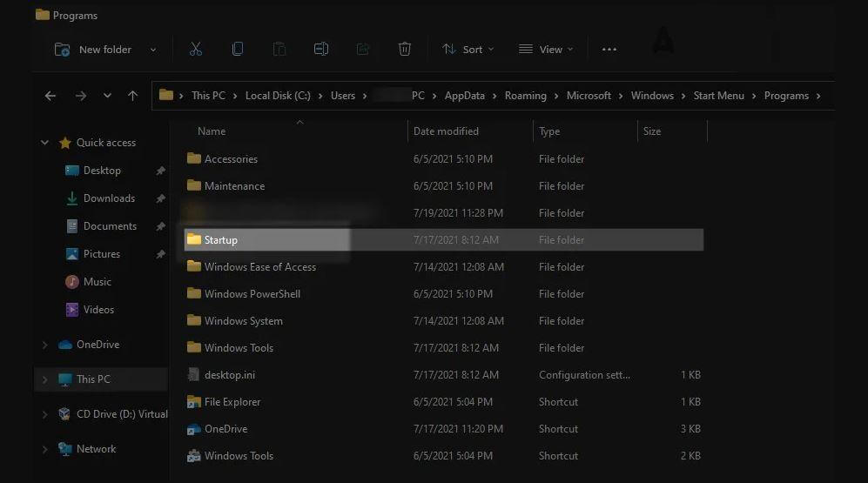This screenshot has height=483, width=868.
Task: Open the View dropdown menu
Action: tap(546, 50)
